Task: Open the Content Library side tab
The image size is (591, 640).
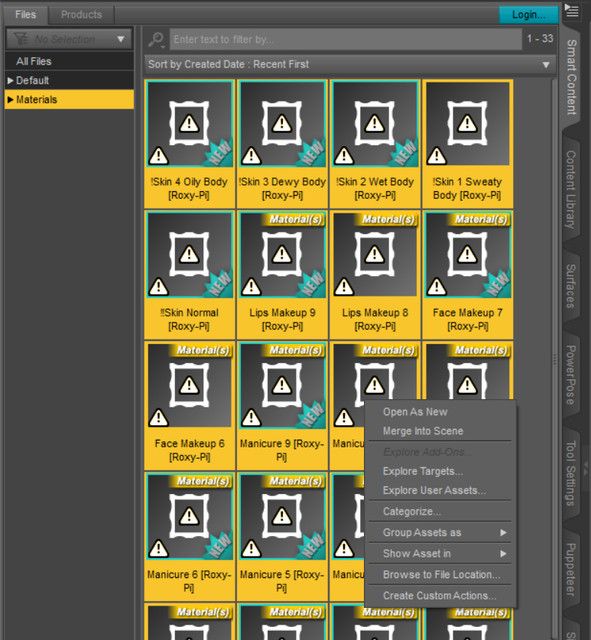Action: pyautogui.click(x=571, y=189)
